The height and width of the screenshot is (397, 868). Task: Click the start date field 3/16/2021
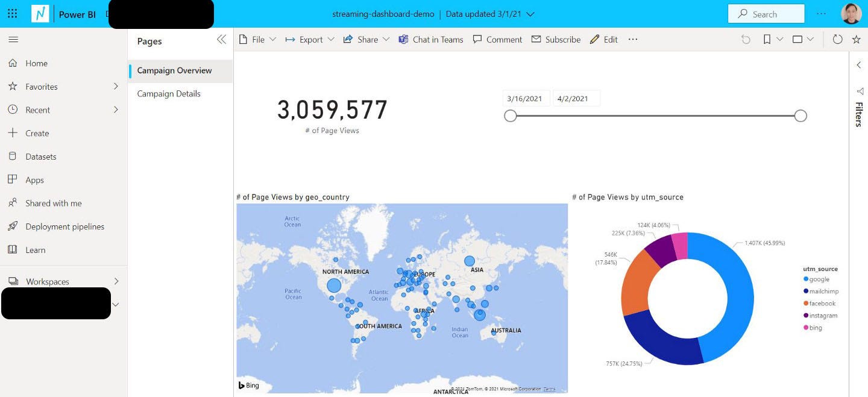click(x=524, y=99)
